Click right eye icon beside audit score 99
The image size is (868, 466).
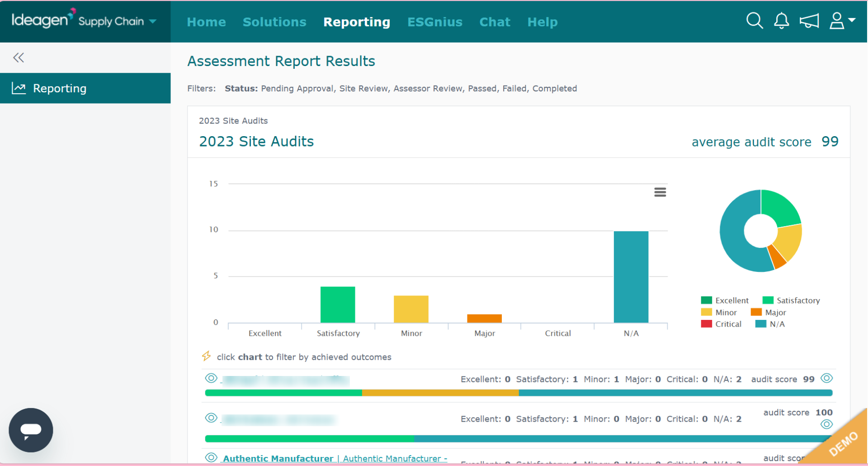click(827, 378)
